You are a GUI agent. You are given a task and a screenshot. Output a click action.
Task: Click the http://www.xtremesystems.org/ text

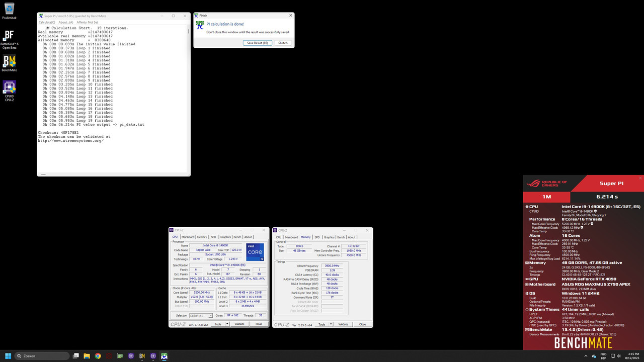coord(70,141)
